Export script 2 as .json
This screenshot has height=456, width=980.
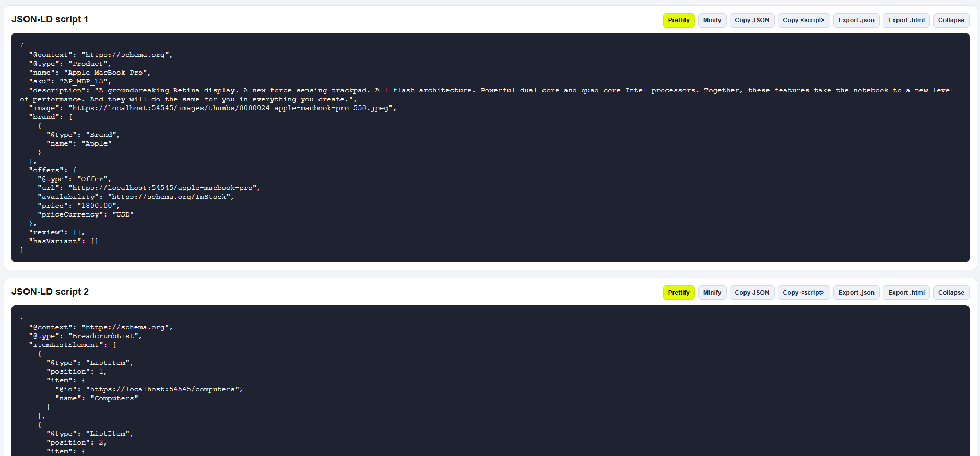pyautogui.click(x=856, y=293)
